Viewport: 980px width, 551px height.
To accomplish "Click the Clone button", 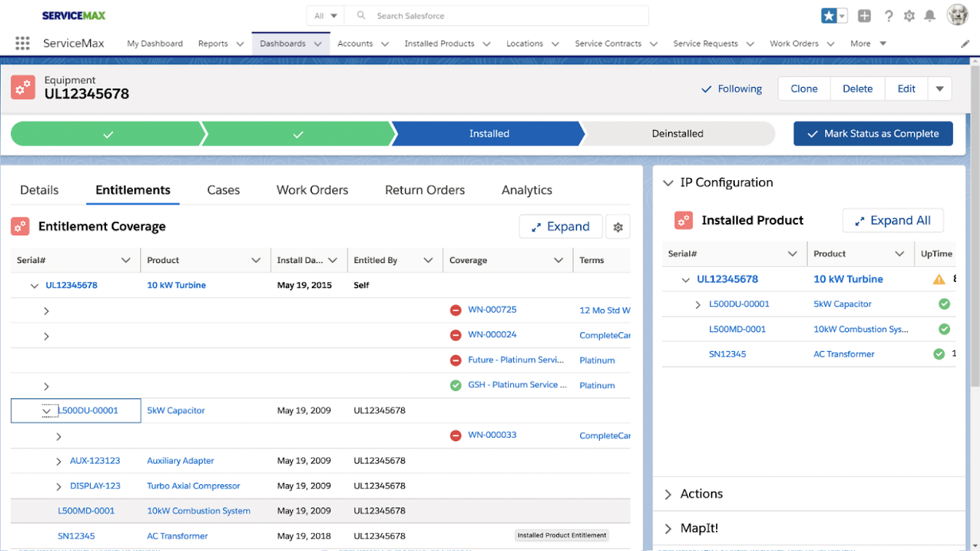I will (x=804, y=89).
